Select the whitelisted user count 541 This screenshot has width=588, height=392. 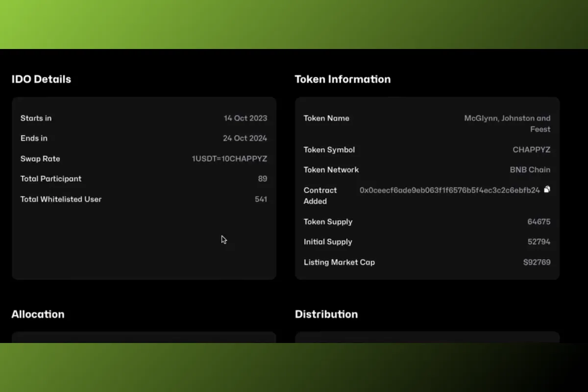pos(261,199)
